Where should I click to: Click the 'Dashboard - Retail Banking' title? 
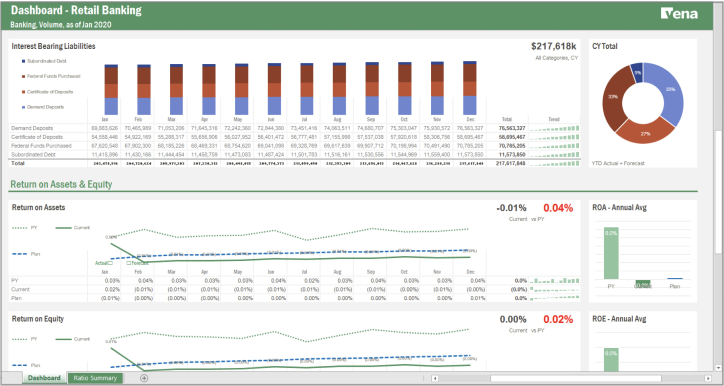pyautogui.click(x=76, y=10)
